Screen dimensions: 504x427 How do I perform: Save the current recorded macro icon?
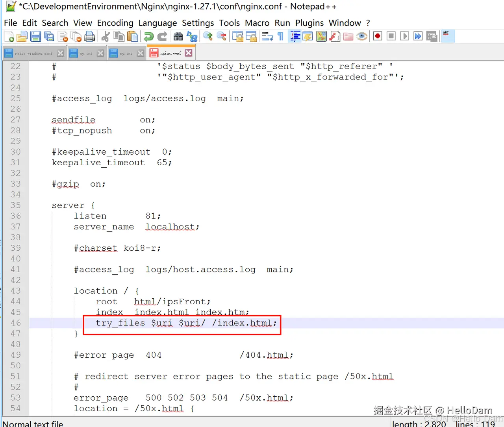click(x=432, y=36)
